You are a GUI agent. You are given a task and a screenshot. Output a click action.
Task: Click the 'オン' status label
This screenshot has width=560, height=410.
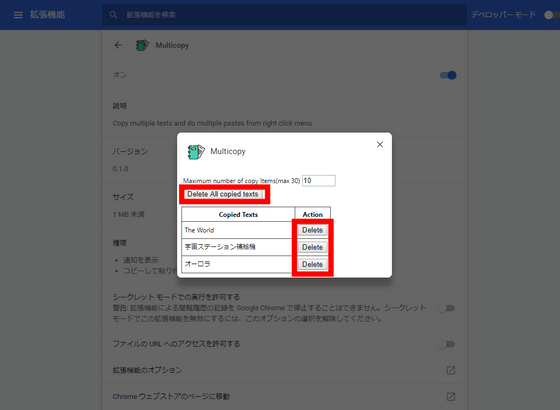point(120,75)
